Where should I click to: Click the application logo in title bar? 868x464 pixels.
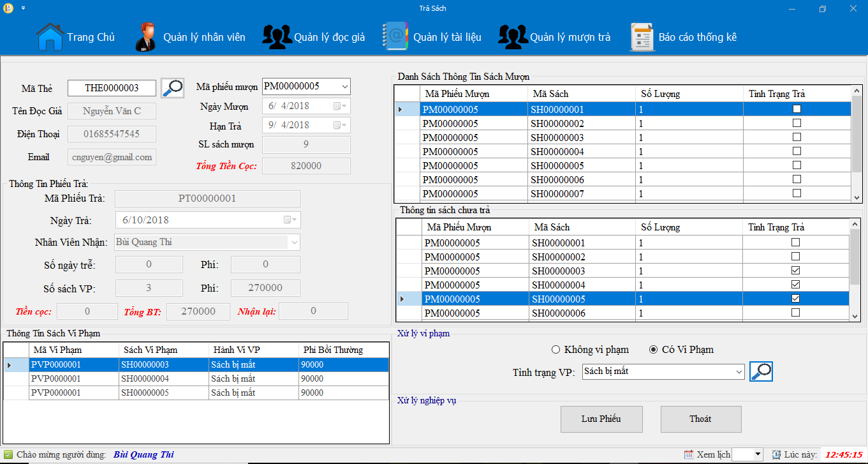(x=8, y=8)
